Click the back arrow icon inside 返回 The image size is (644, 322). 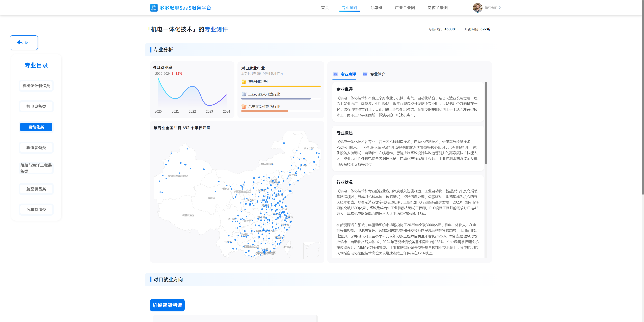point(19,42)
